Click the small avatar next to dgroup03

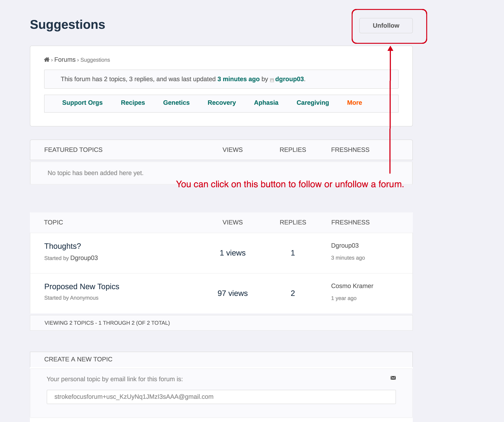(272, 80)
